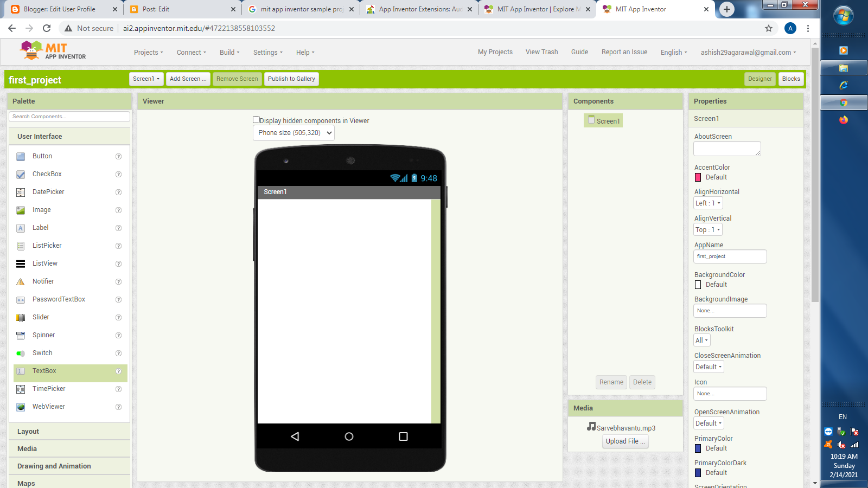Switch to the Blocks editor
The width and height of the screenshot is (868, 488).
791,79
